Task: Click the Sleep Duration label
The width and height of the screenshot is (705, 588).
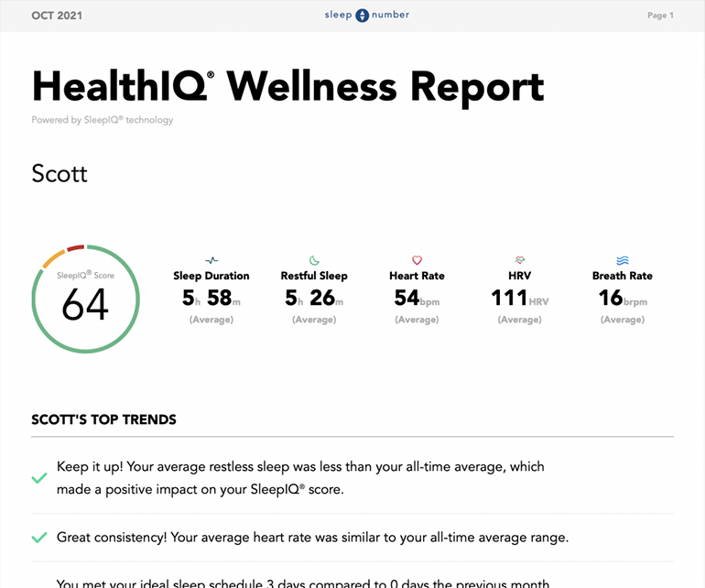Action: click(x=211, y=276)
